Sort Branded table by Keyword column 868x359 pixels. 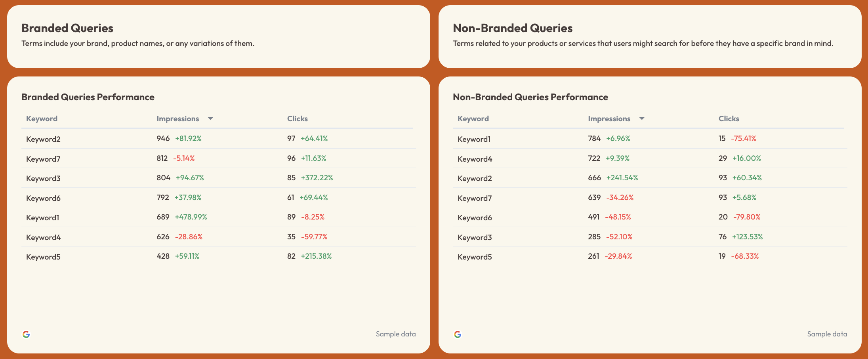click(42, 118)
